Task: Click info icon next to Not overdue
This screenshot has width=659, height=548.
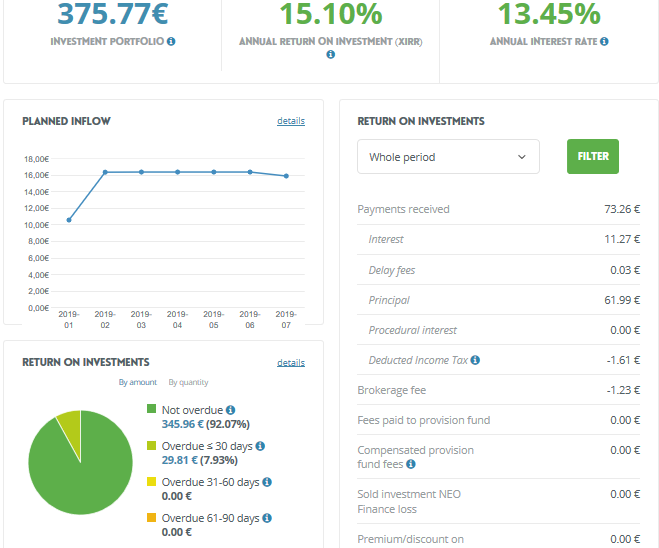Action: point(230,410)
